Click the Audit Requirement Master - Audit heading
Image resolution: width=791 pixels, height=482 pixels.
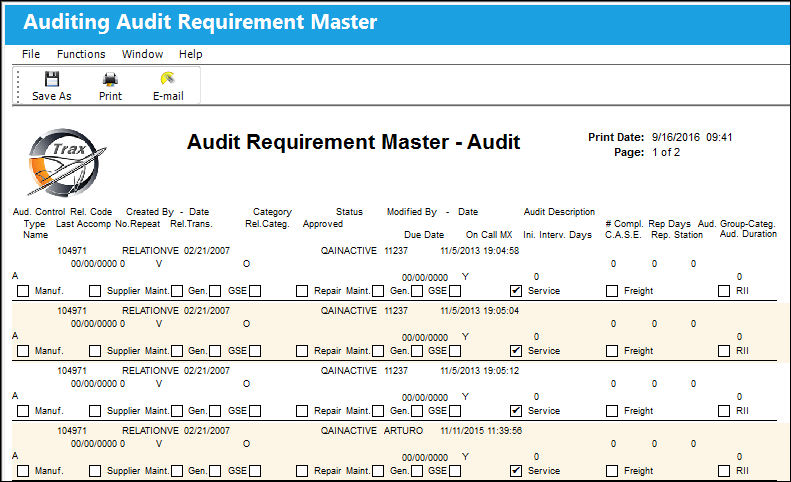(353, 142)
